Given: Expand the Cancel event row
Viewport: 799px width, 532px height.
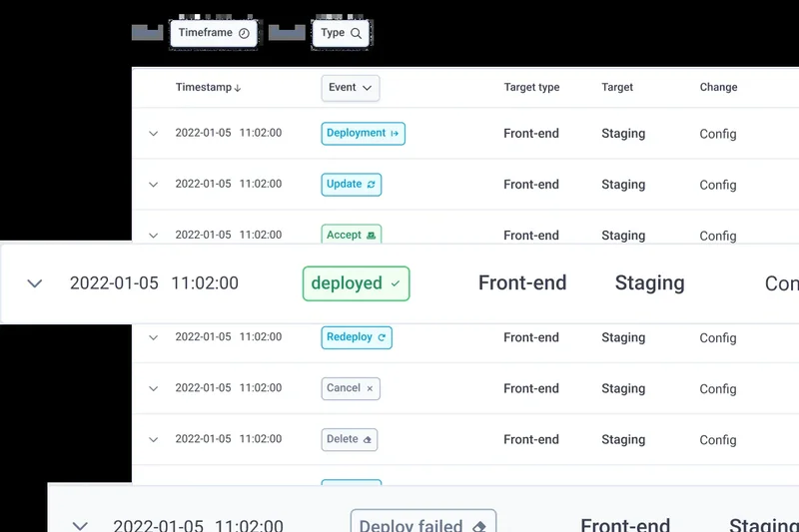Looking at the screenshot, I should point(153,388).
